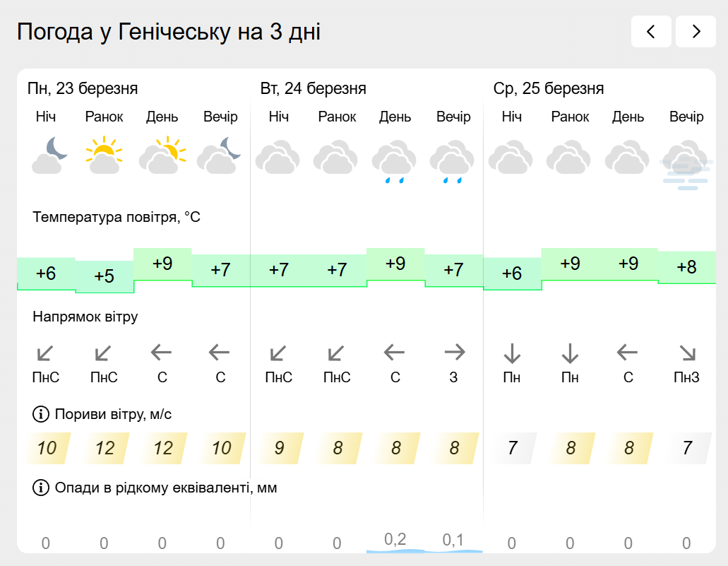Click Wednesday night gust value 7

(x=513, y=448)
